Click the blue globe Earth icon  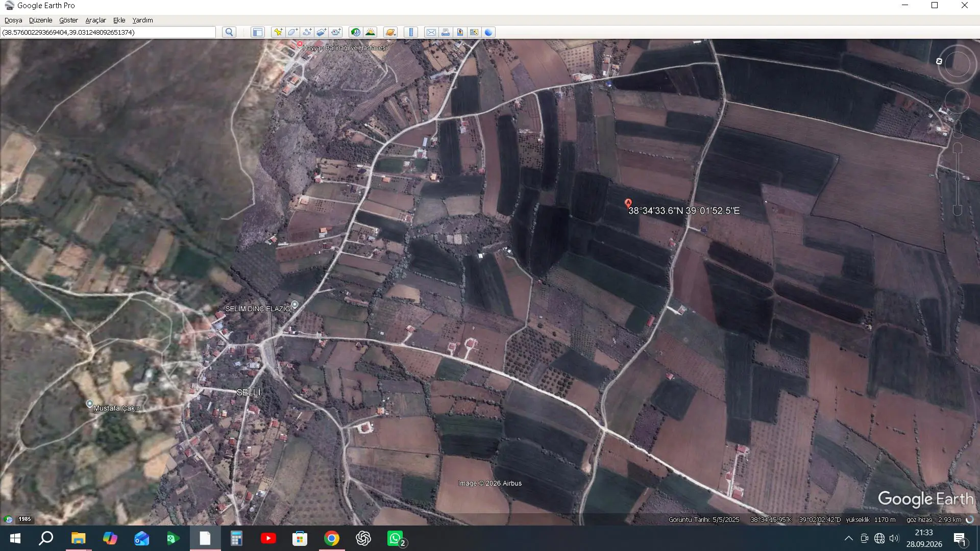488,32
